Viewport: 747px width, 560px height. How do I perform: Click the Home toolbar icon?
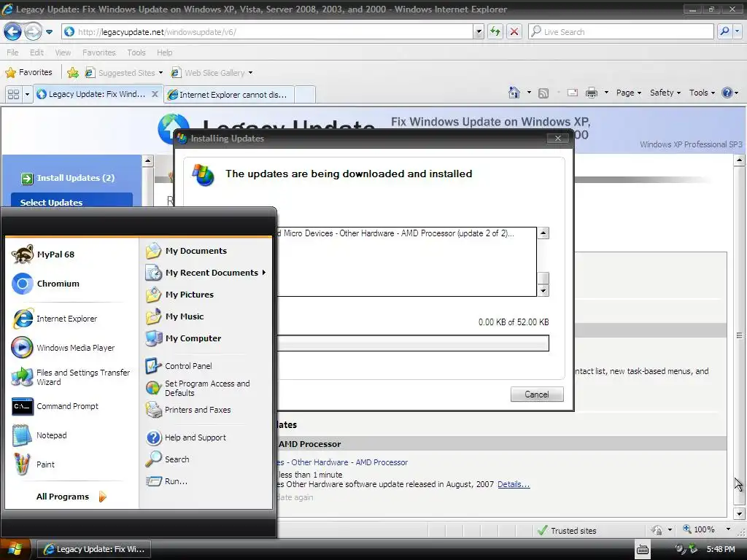click(514, 93)
